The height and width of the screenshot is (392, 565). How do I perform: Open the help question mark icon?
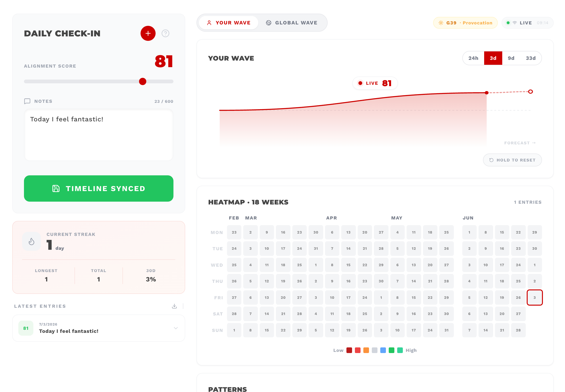pos(165,33)
